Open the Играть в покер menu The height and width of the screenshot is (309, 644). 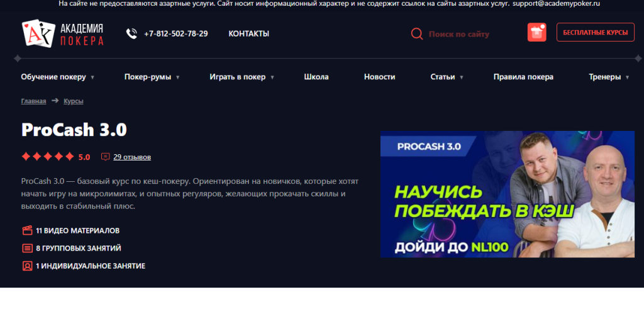(237, 77)
